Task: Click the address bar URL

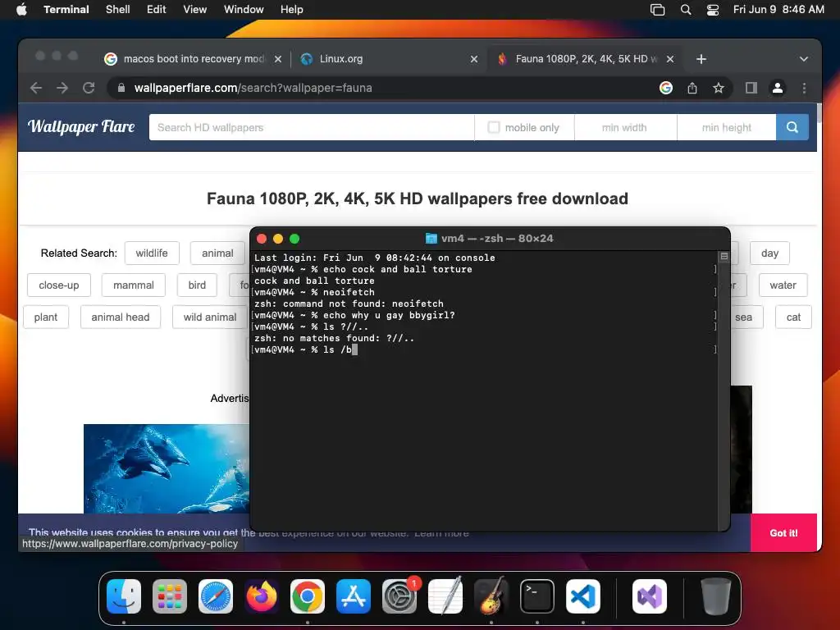Action: 253,88
